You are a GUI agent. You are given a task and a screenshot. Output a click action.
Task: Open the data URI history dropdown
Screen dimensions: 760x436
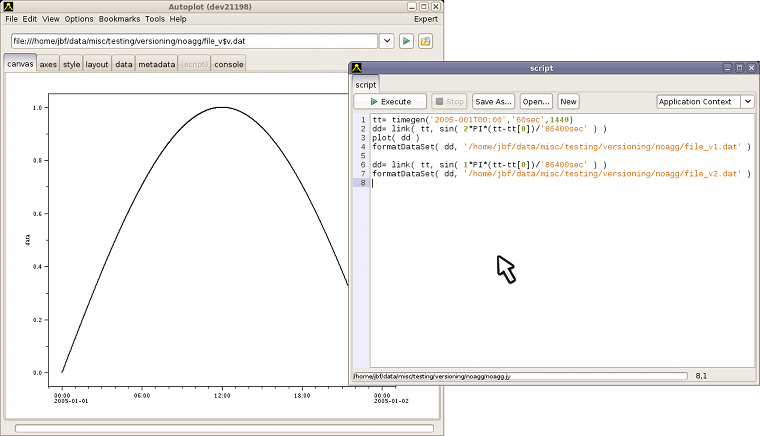click(387, 41)
